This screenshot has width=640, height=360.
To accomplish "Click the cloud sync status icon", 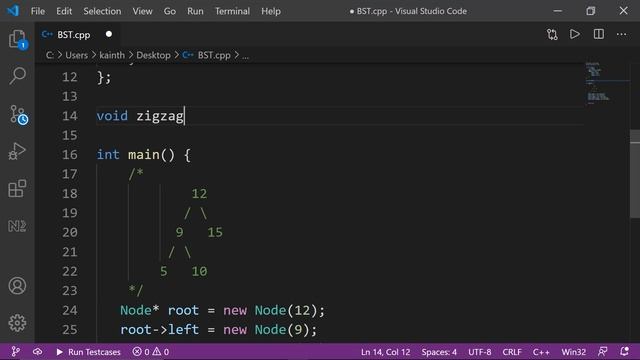I will (38, 351).
